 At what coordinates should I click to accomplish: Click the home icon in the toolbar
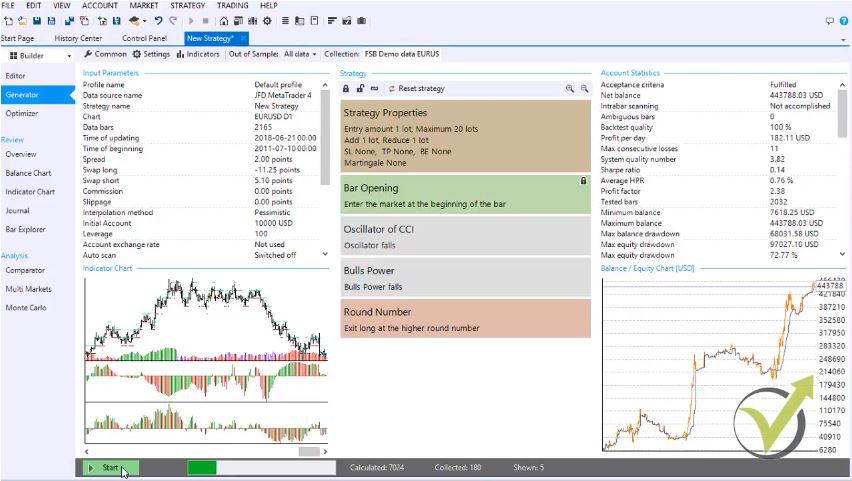(222, 20)
